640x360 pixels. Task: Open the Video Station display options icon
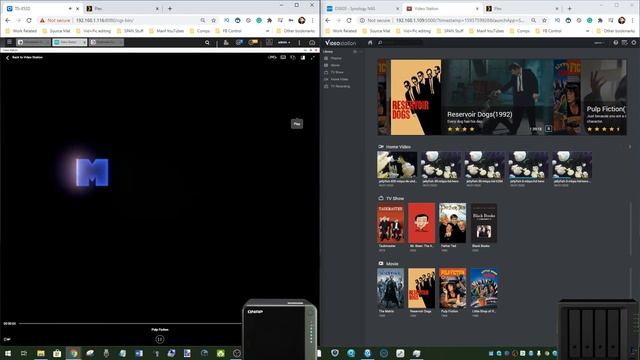pos(624,42)
